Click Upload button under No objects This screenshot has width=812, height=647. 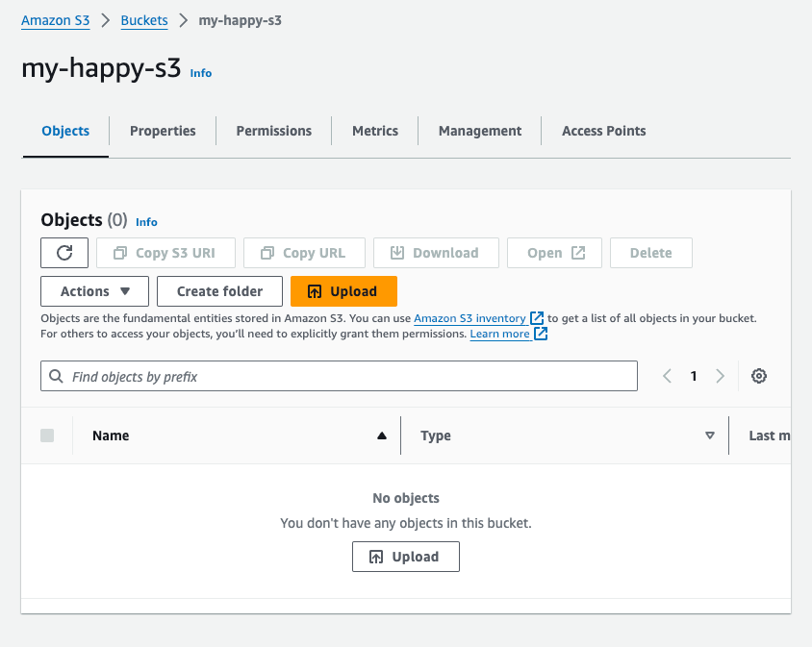tap(405, 557)
